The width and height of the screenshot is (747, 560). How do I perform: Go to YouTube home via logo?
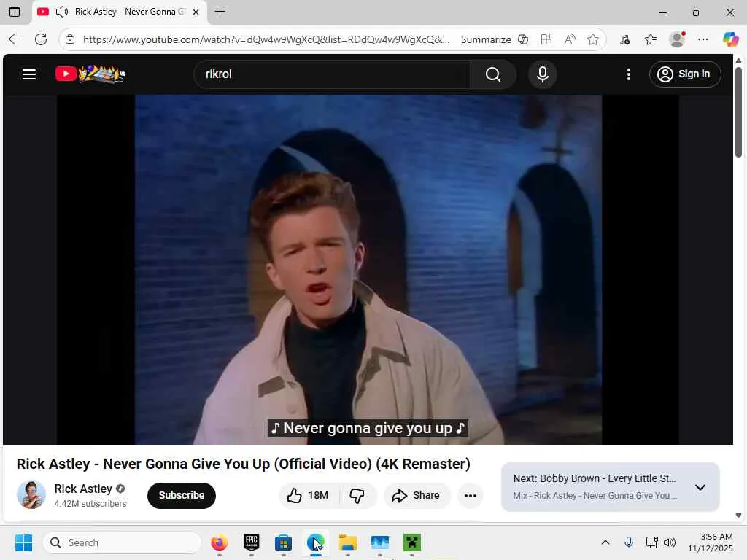90,74
